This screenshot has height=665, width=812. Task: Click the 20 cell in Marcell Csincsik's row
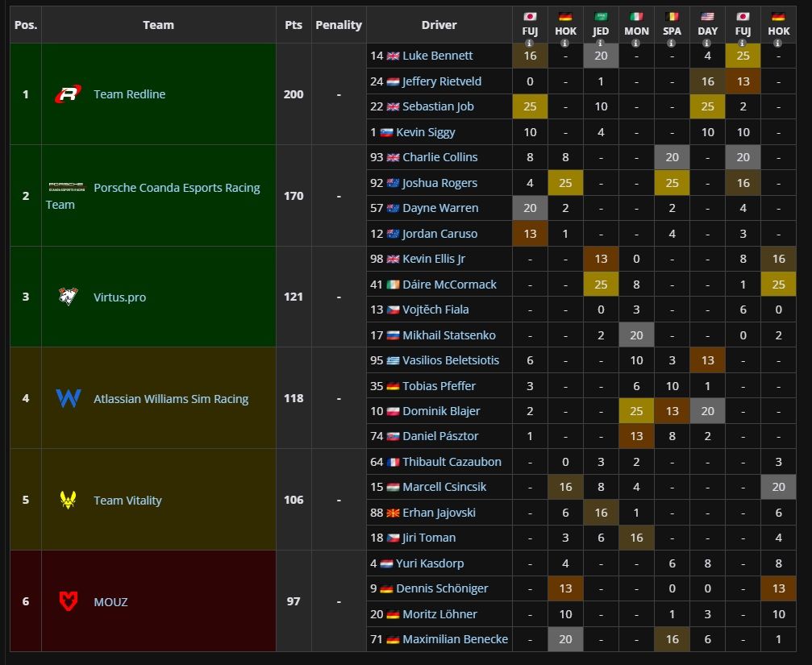point(778,487)
